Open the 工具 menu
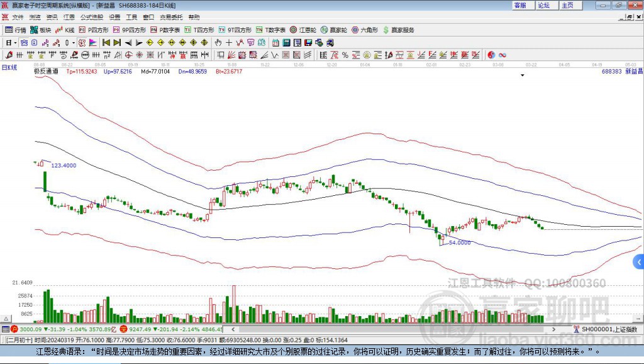 131,17
